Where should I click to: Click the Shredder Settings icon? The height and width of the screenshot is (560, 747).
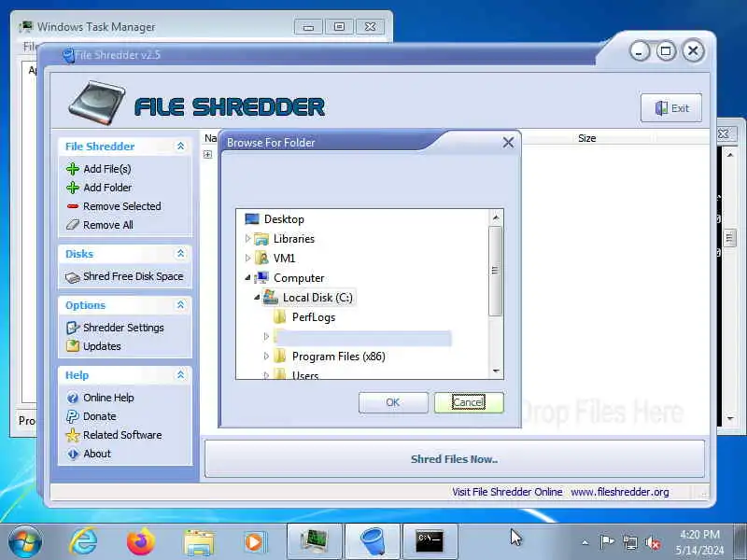click(x=73, y=328)
